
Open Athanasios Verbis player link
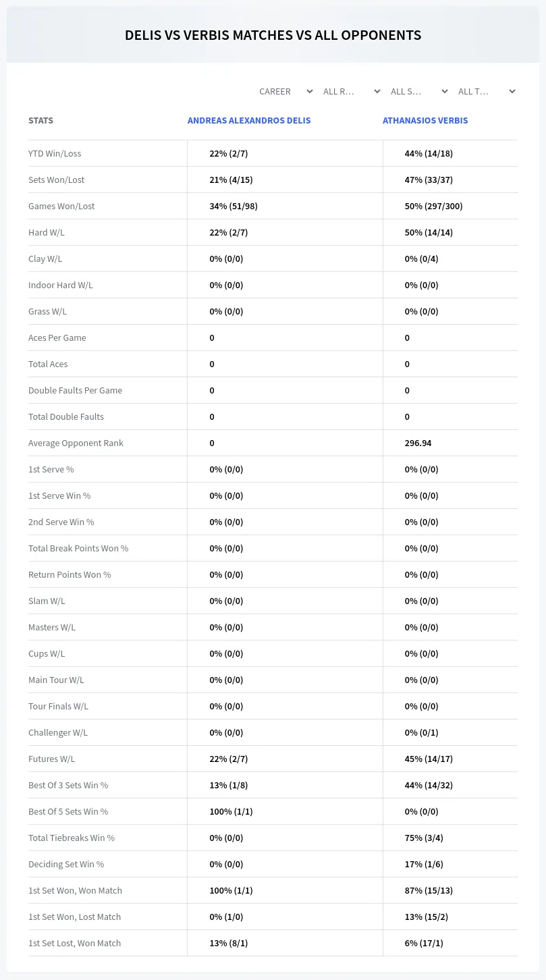pyautogui.click(x=425, y=120)
